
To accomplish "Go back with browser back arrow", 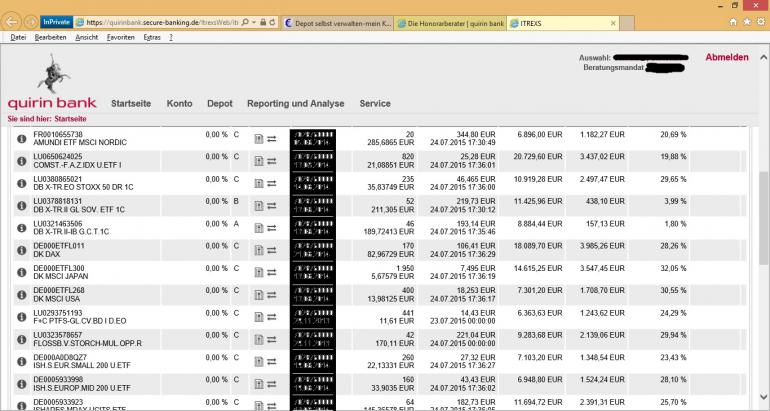I will pos(12,22).
